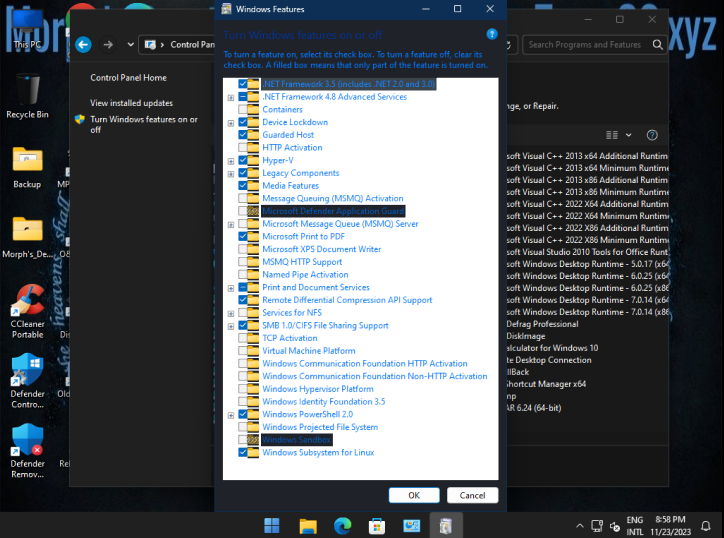Screen dimensions: 724x538
Task: Uncheck the Guarded Host checkbox
Action: 243,135
